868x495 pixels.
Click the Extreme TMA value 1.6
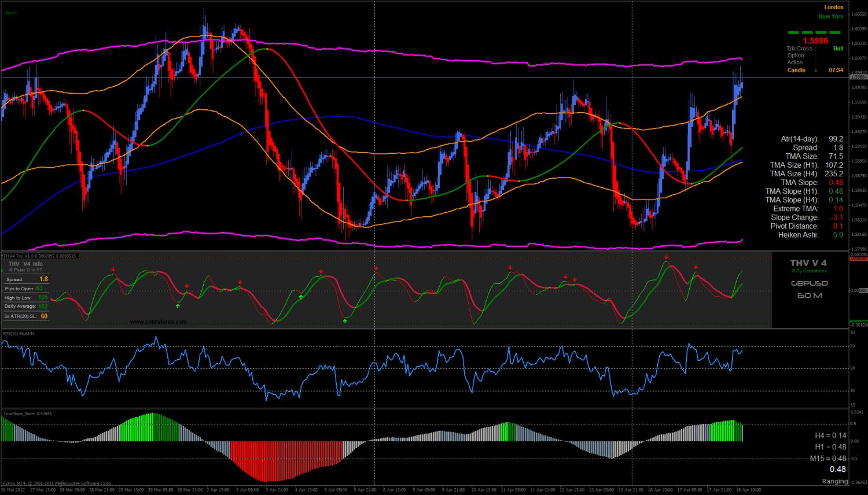tap(838, 208)
